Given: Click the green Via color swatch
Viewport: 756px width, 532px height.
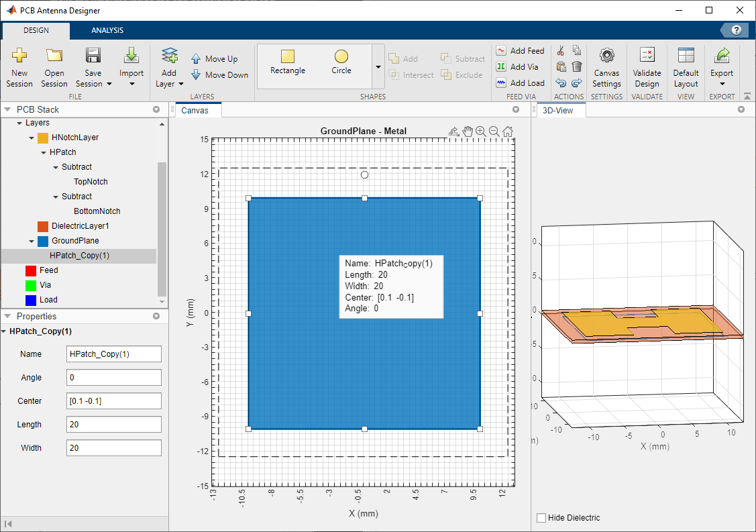Looking at the screenshot, I should click(31, 286).
